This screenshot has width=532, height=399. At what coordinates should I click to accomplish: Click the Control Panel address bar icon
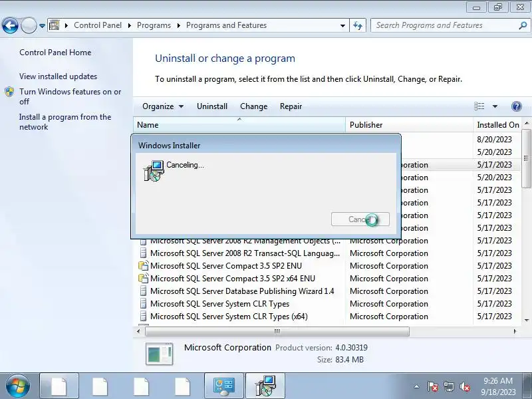(55, 25)
